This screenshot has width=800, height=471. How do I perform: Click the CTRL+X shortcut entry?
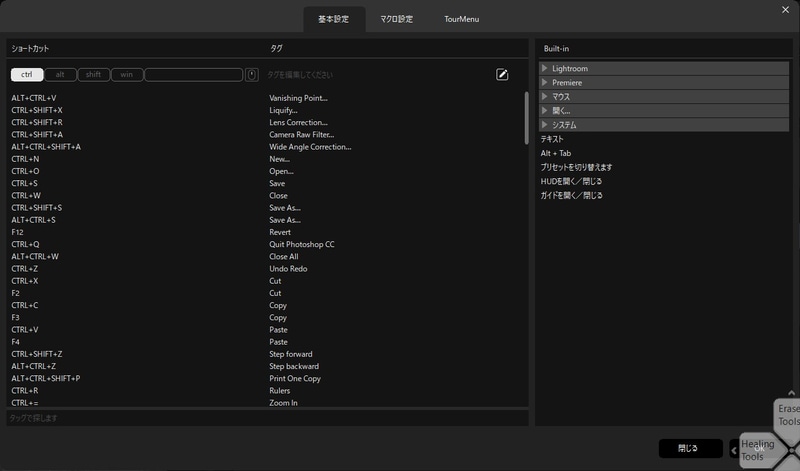tap(25, 281)
